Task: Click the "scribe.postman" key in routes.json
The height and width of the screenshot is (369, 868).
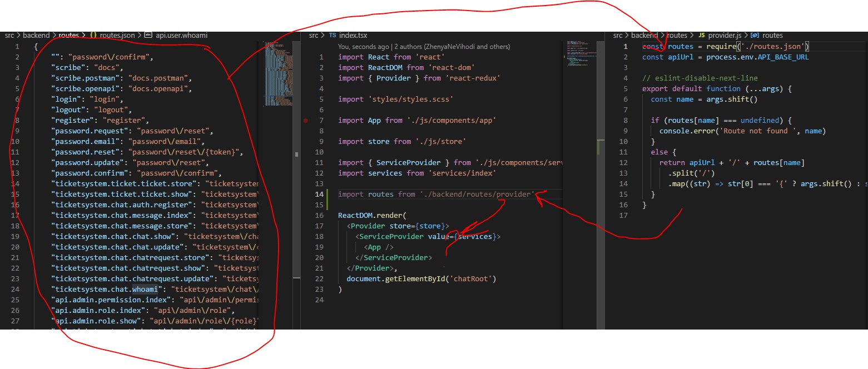Action: tap(85, 78)
